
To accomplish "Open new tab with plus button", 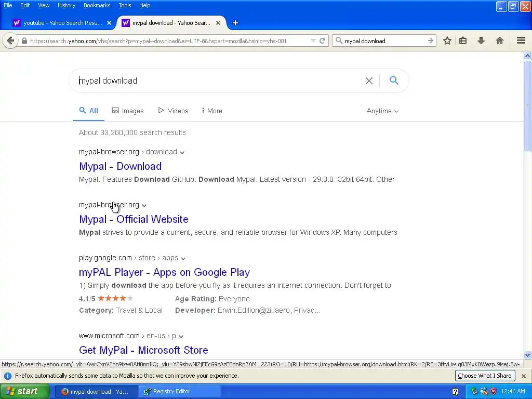I will click(235, 23).
